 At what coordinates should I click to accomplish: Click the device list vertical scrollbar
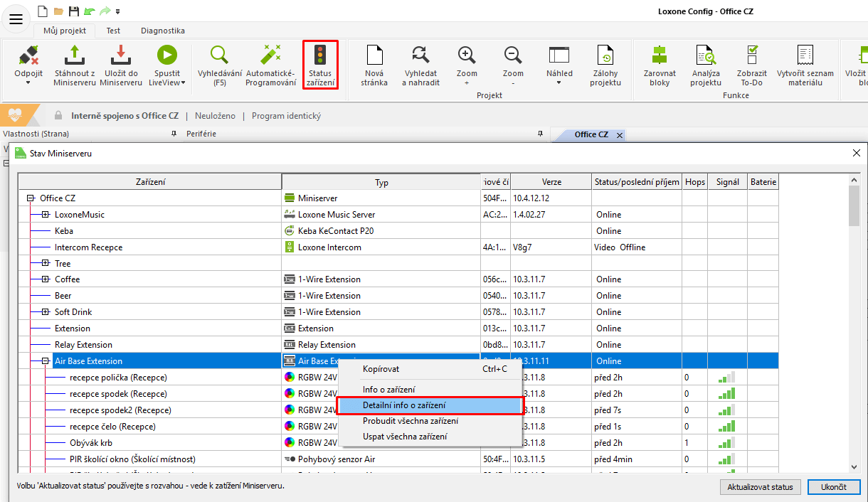point(854,320)
